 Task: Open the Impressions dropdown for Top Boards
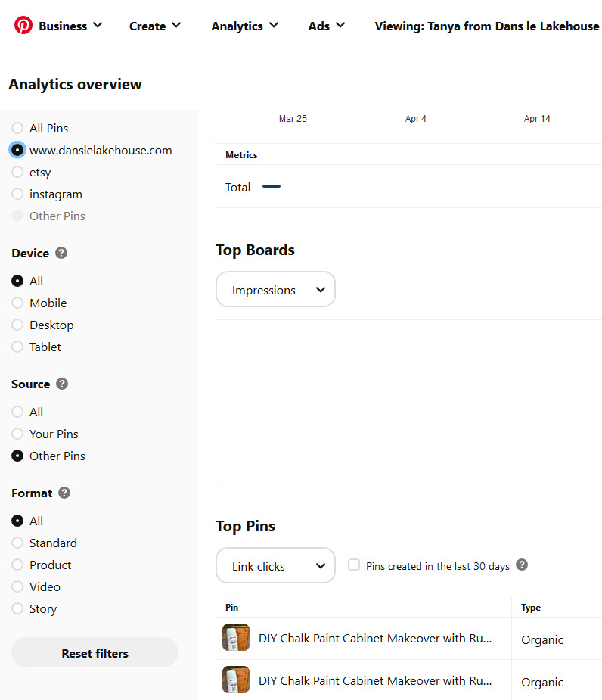click(275, 289)
